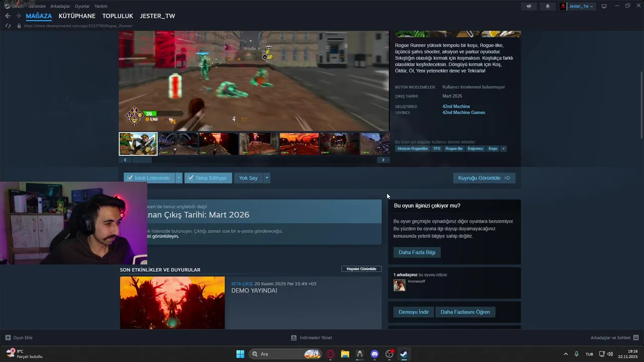This screenshot has width=644, height=362.
Task: Click the Jester_Tw profile avatar
Action: tap(563, 6)
